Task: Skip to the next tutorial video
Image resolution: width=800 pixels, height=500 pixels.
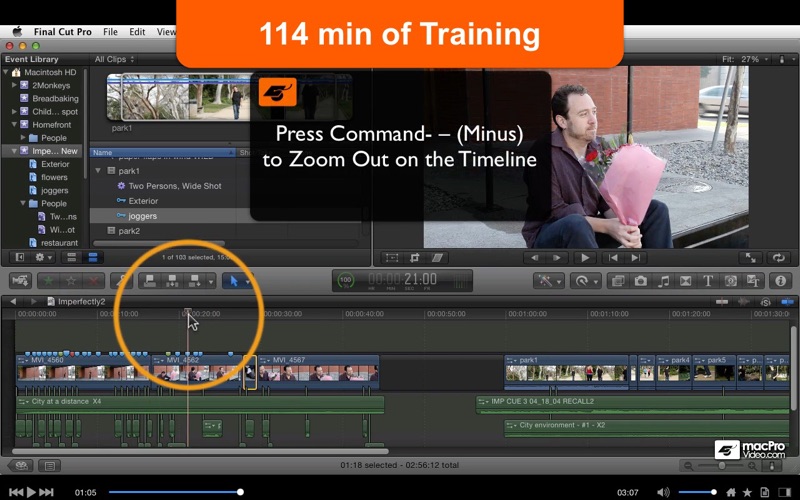Action: (46, 492)
